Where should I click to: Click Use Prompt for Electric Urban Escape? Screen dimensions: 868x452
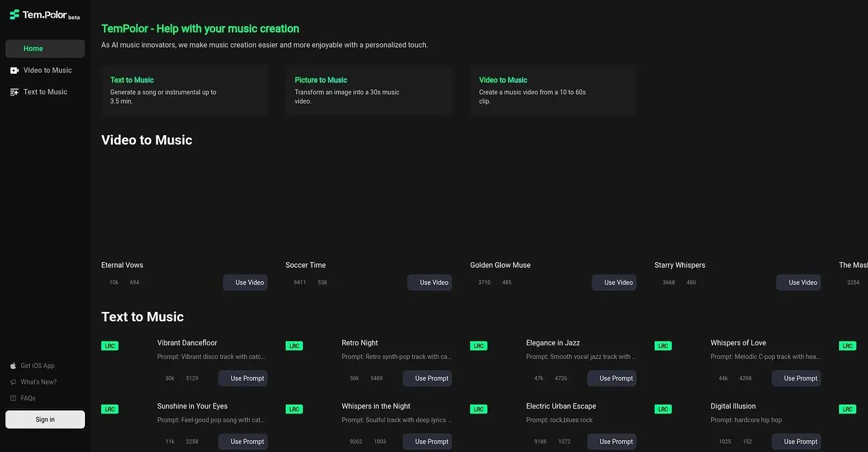pos(612,441)
